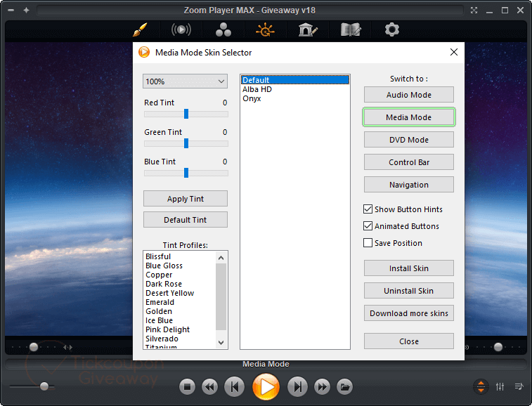Switch to Control Bar skins

coord(409,162)
